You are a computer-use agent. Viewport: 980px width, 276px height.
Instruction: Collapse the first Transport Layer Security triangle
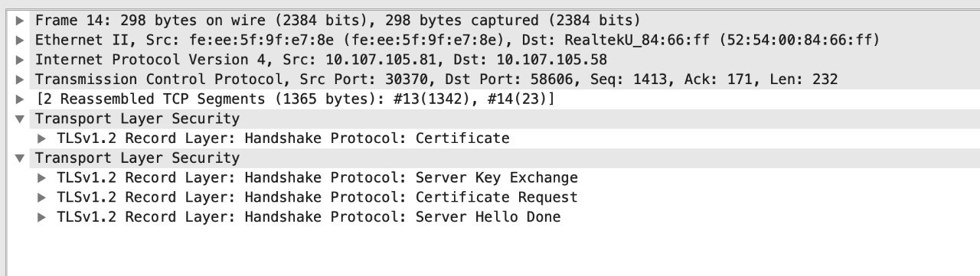pos(19,119)
